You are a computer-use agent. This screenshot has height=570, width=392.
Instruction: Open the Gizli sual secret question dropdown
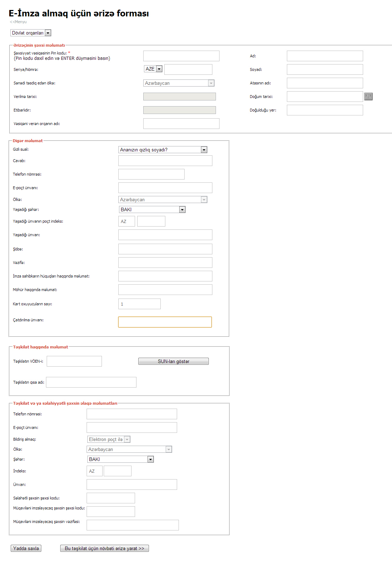pyautogui.click(x=163, y=150)
